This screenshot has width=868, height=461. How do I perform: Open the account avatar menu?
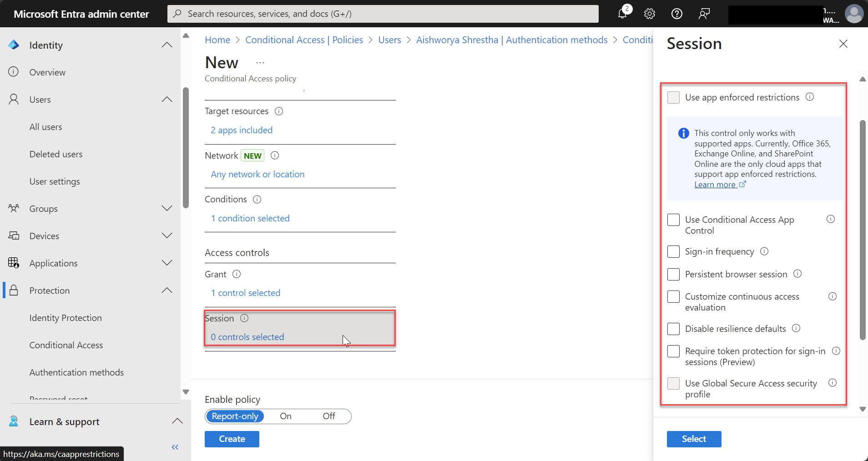point(854,14)
